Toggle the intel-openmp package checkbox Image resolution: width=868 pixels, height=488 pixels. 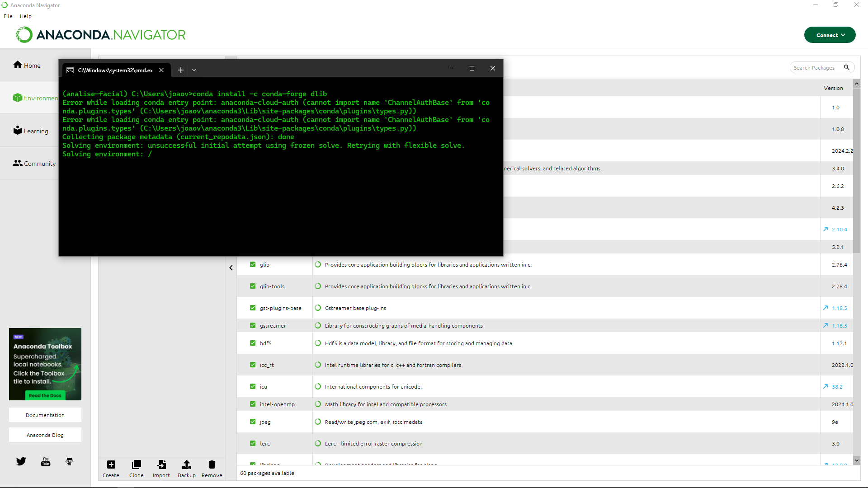(253, 404)
